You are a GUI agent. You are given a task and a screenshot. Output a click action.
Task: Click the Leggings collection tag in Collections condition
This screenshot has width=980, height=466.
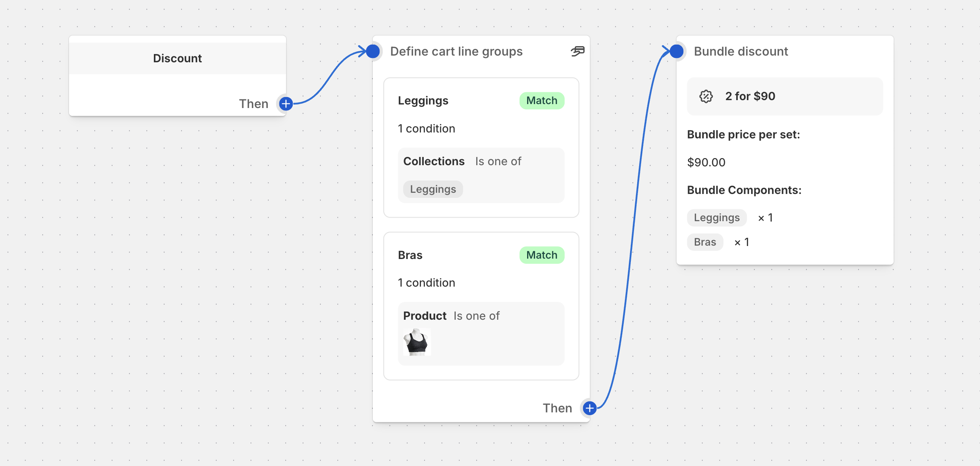pyautogui.click(x=433, y=189)
